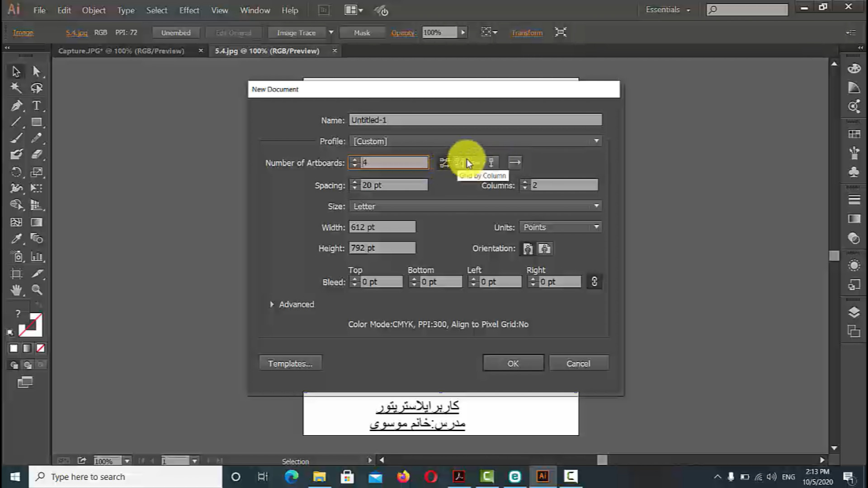The height and width of the screenshot is (488, 868).
Task: Switch fill mode to Gradient
Action: tap(27, 348)
